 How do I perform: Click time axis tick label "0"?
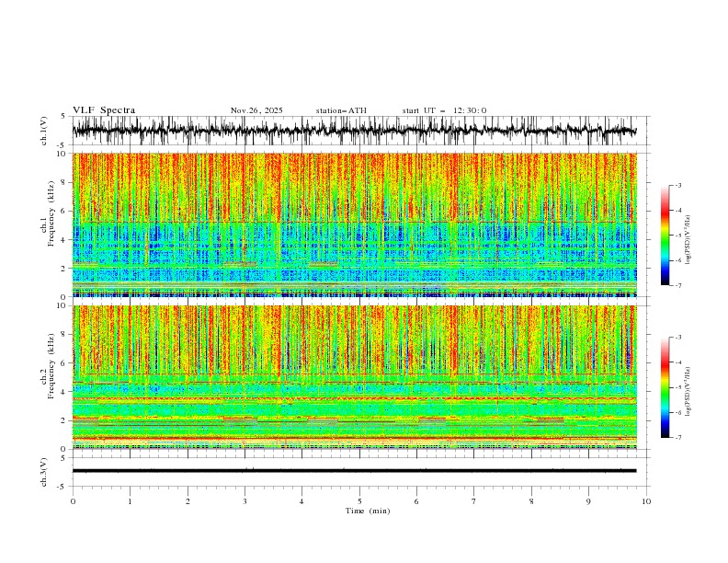[x=73, y=501]
